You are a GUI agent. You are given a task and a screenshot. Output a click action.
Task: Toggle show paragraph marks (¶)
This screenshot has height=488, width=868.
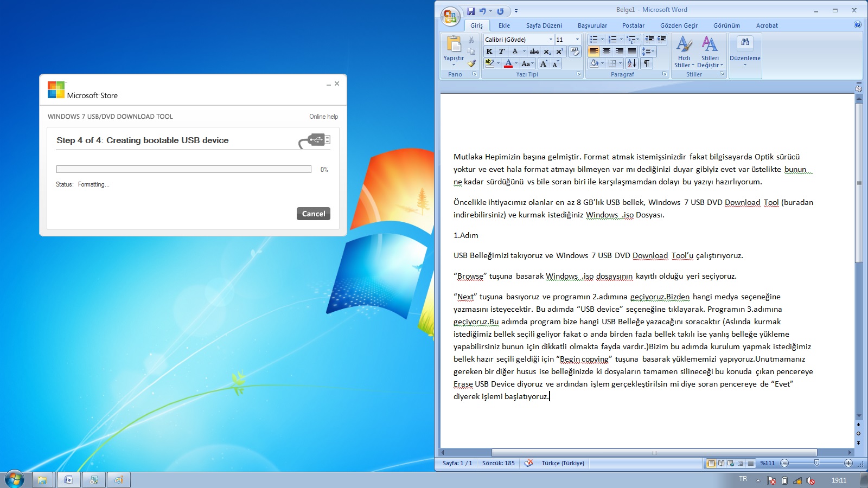[x=647, y=63]
